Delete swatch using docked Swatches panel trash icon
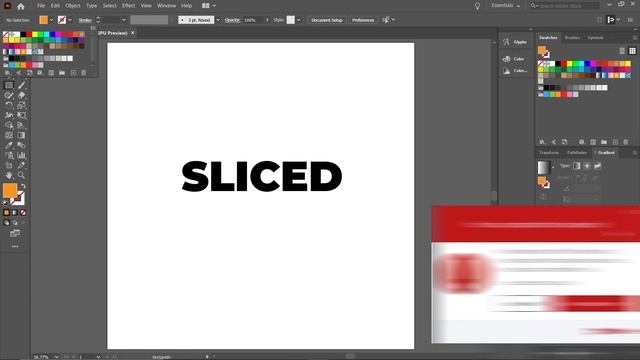640x360 pixels. [x=626, y=142]
